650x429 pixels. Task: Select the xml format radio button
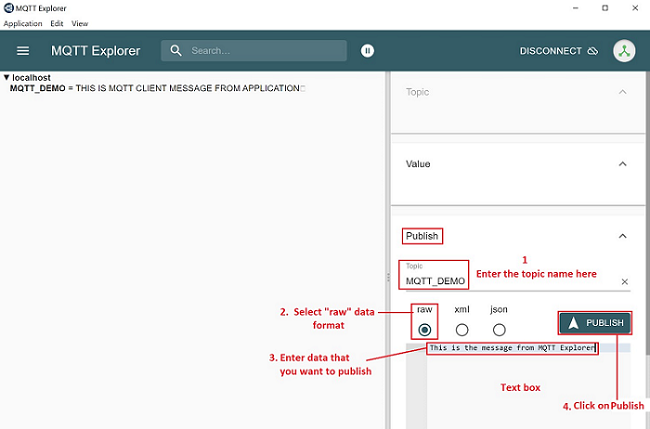[x=462, y=329]
